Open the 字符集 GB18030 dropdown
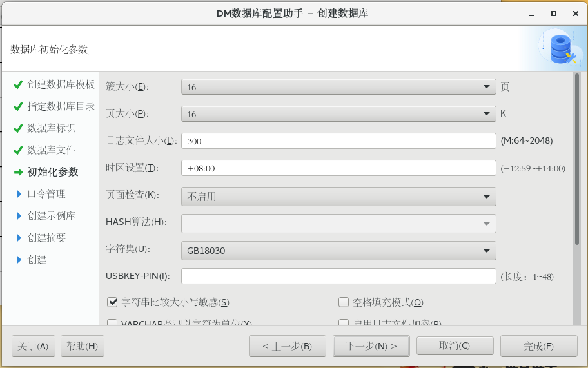Viewport: 588px width, 368px height. pyautogui.click(x=338, y=250)
